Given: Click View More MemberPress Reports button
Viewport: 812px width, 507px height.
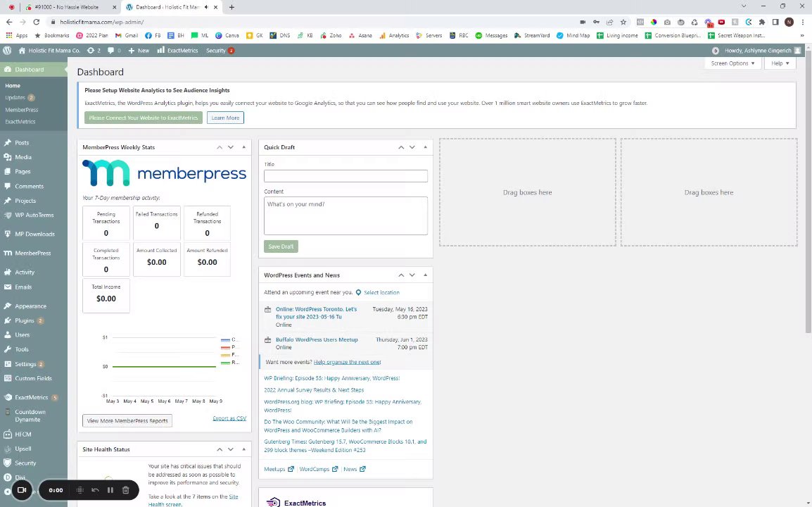Looking at the screenshot, I should point(127,421).
